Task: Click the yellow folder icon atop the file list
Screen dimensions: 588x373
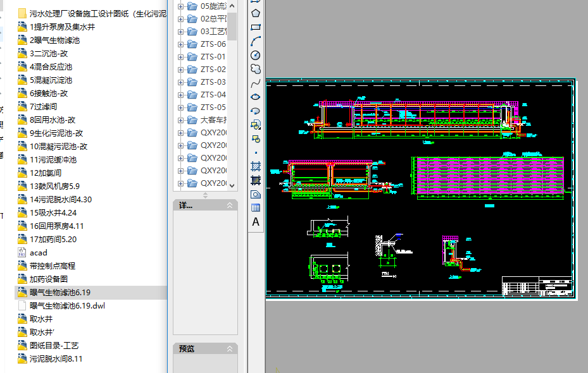Action: pyautogui.click(x=22, y=13)
